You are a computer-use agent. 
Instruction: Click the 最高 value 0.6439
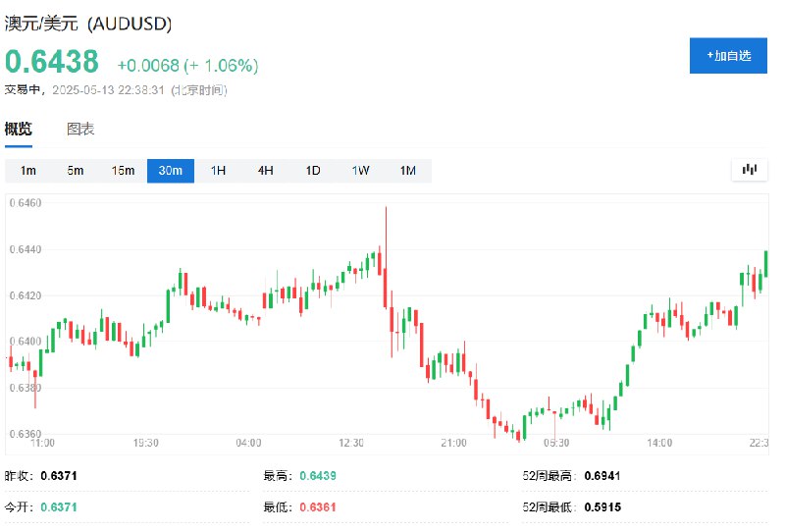pyautogui.click(x=318, y=476)
